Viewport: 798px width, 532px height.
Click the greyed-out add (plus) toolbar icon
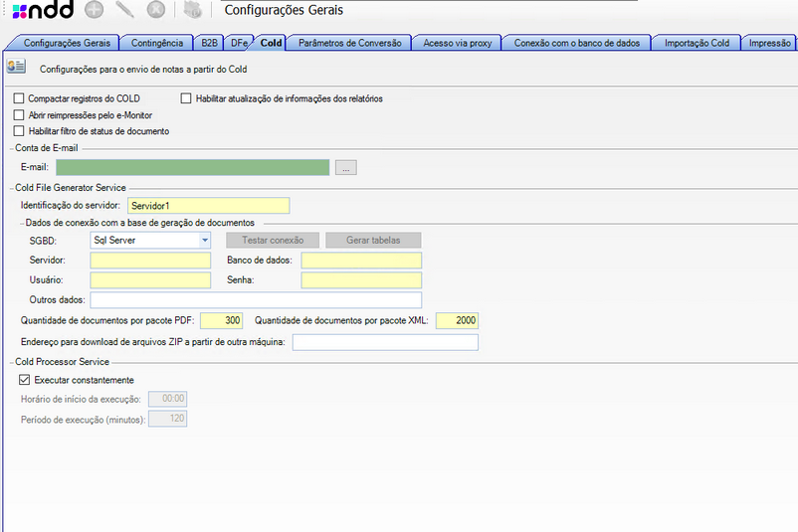point(94,11)
